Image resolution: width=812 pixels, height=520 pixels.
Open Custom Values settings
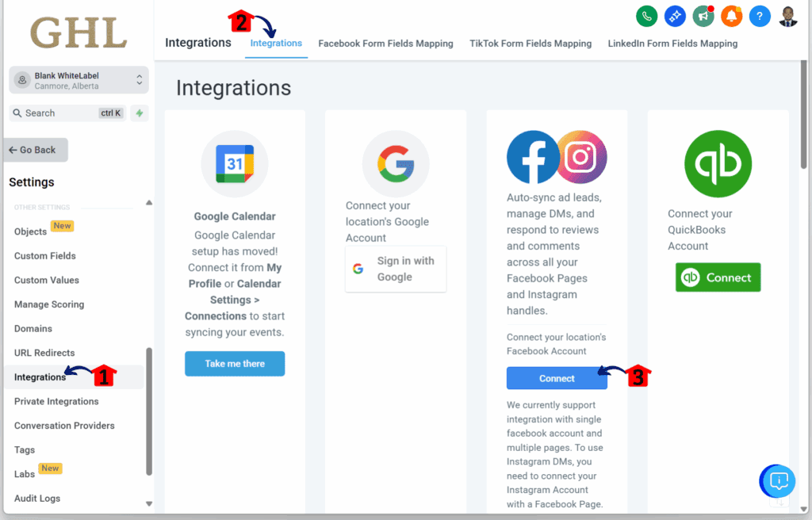point(47,280)
